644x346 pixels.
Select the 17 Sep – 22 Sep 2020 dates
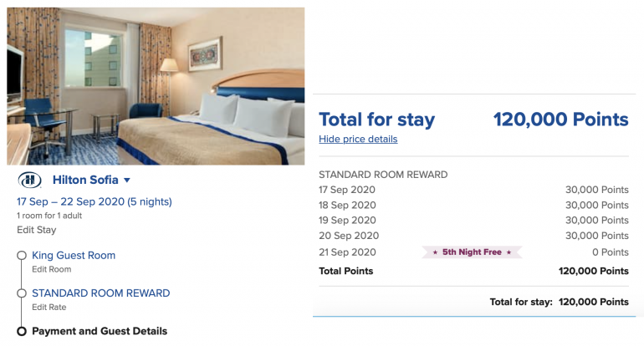tap(95, 201)
